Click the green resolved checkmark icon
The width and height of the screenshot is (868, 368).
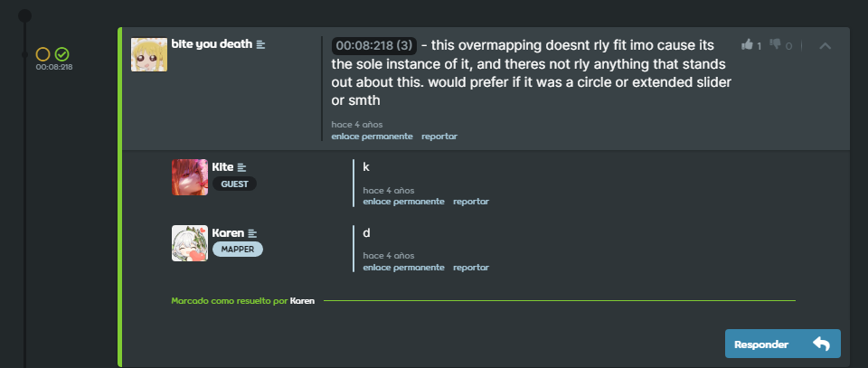coord(62,54)
